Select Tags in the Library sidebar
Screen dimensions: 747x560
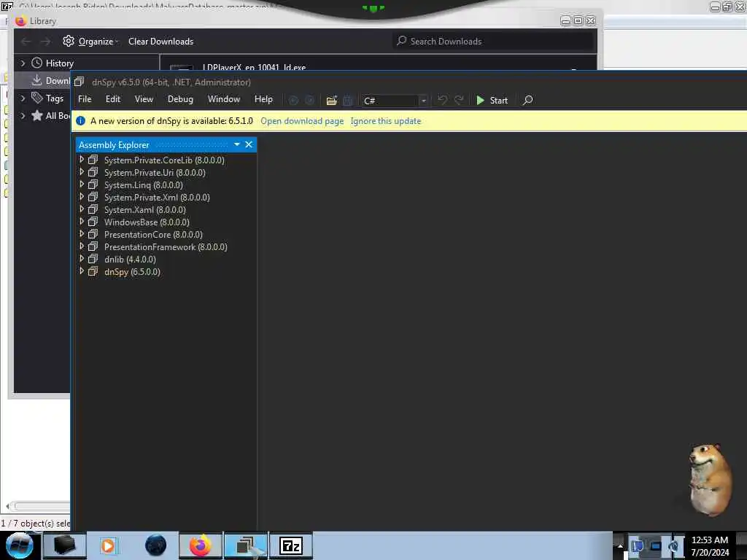coord(54,98)
